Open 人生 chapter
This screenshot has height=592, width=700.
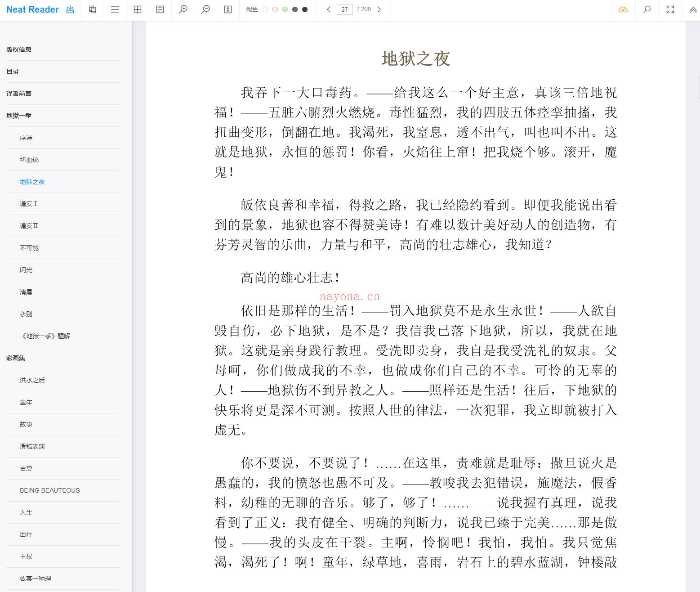point(26,512)
